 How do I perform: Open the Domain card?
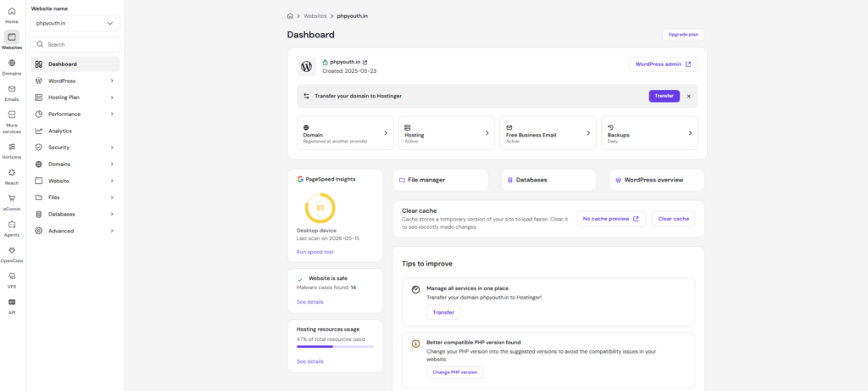(345, 133)
